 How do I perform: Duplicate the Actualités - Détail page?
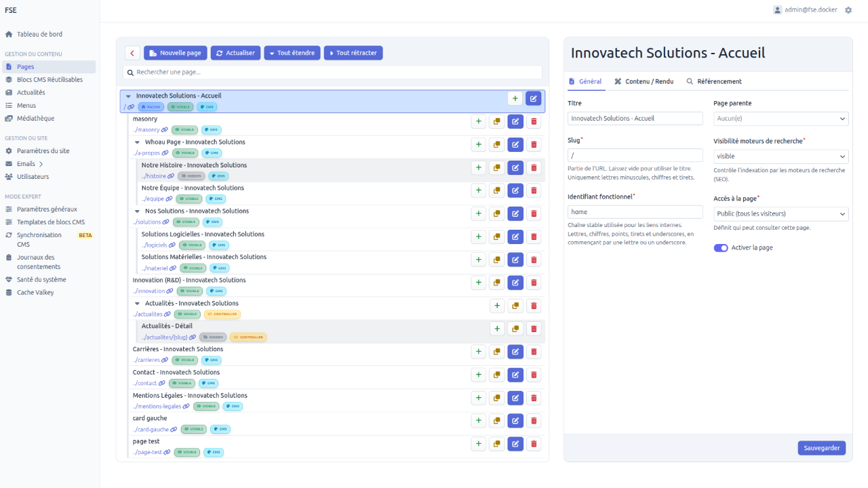click(515, 329)
